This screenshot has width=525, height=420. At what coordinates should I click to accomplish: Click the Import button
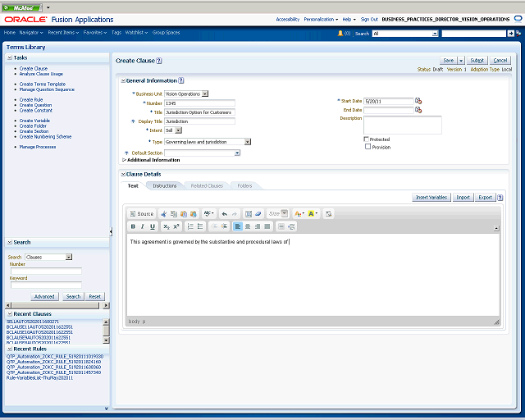click(463, 197)
